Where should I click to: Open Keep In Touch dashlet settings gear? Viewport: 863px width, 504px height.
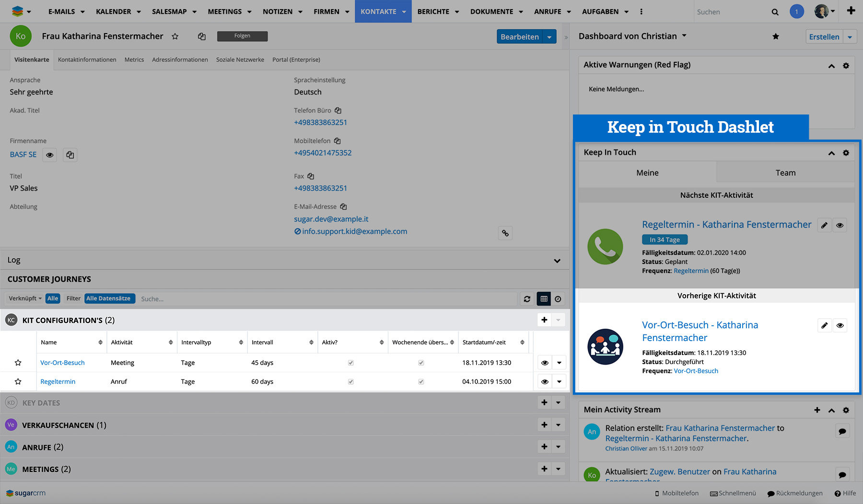[x=846, y=153]
